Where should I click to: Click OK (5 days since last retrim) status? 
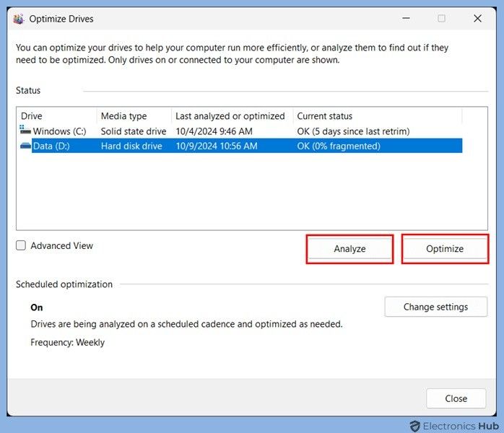point(353,131)
